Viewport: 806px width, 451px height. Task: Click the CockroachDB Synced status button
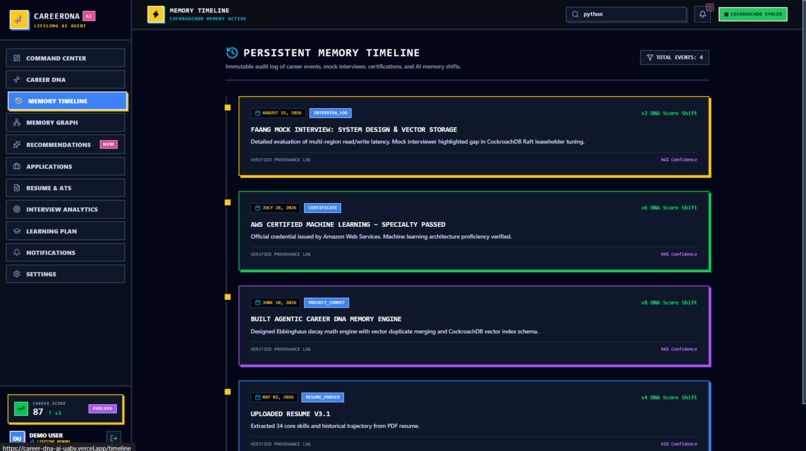(753, 14)
